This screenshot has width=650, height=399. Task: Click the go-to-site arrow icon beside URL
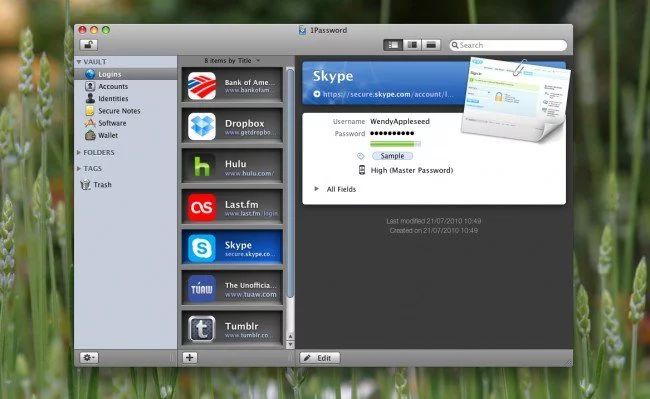(x=317, y=94)
